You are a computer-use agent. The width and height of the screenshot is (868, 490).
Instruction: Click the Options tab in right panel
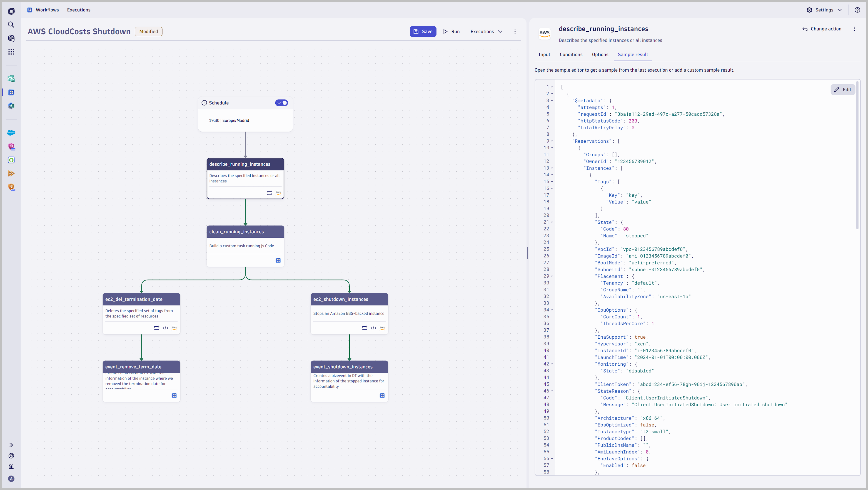[600, 54]
